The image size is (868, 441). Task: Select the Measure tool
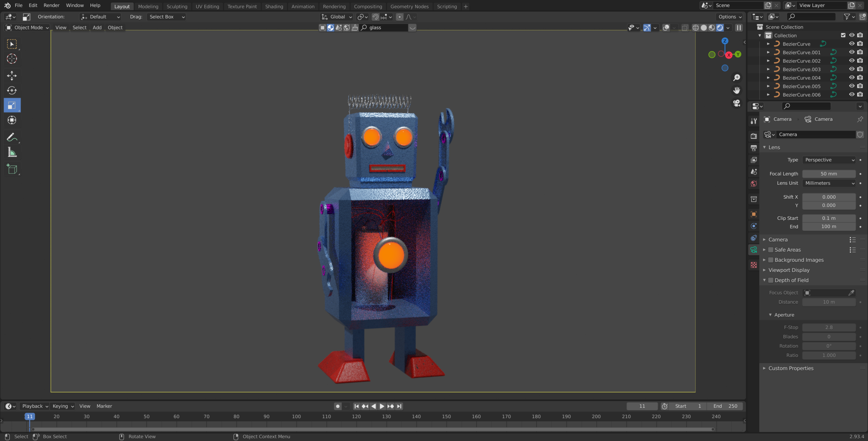12,152
